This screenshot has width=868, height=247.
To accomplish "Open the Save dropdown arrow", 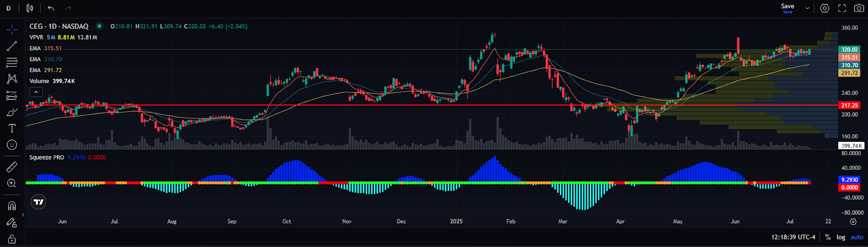I will tap(807, 8).
